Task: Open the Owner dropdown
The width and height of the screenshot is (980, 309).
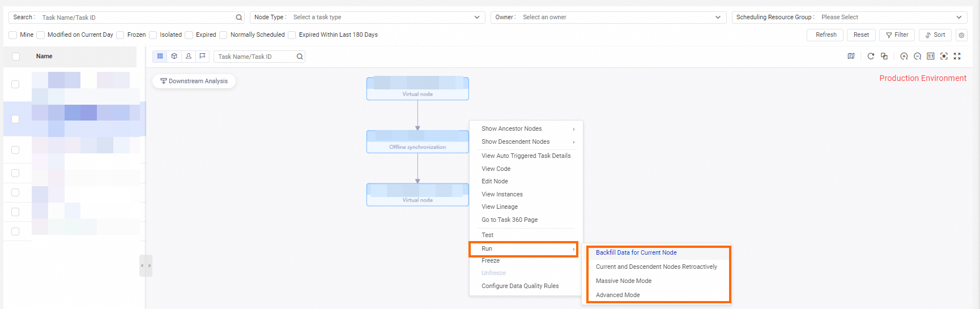Action: coord(608,18)
